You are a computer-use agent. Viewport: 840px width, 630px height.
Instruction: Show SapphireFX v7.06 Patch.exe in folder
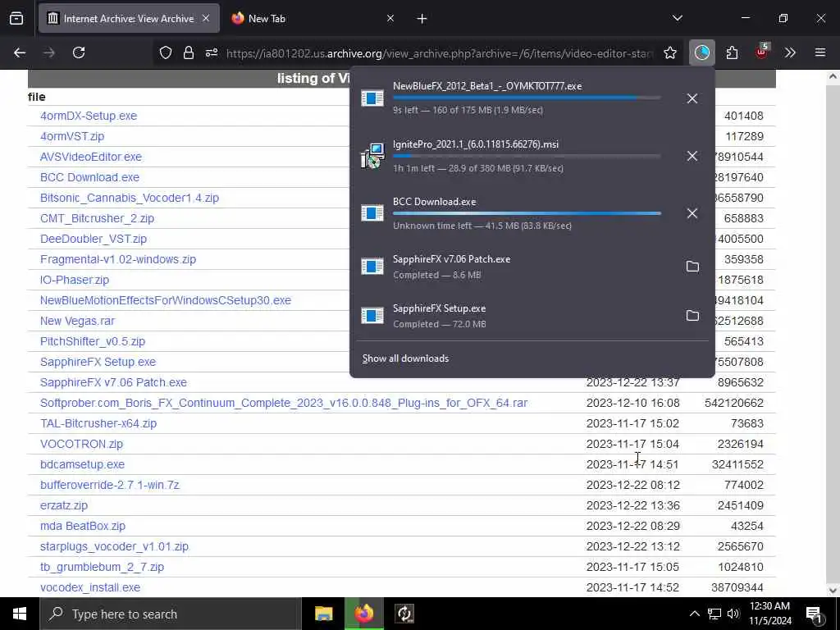coord(692,267)
